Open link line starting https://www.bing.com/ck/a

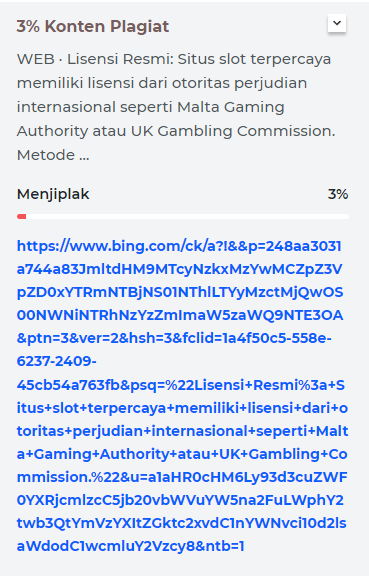pos(179,246)
